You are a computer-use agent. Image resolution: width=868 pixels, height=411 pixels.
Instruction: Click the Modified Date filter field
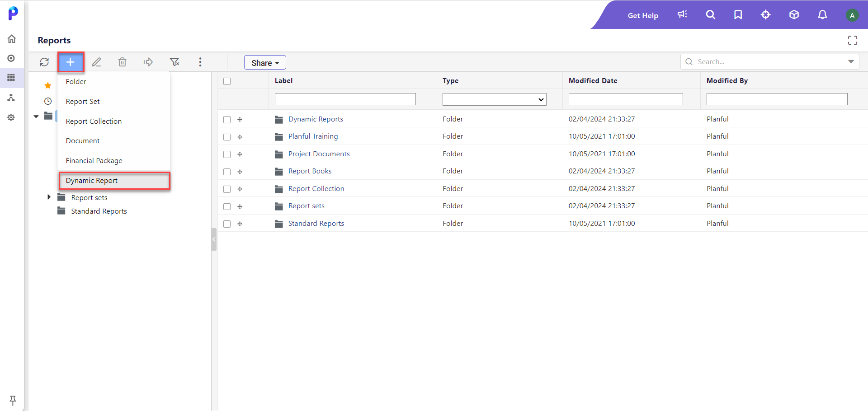tap(626, 99)
